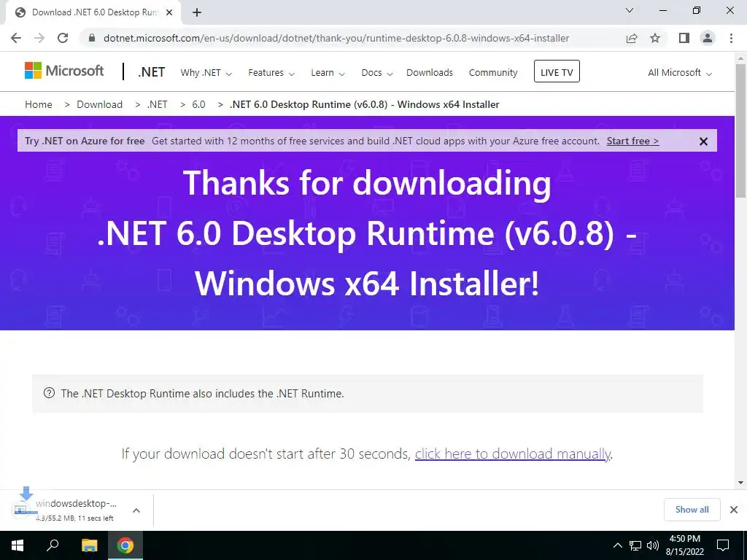Click the browser forward arrow
This screenshot has height=560, width=747.
(39, 38)
